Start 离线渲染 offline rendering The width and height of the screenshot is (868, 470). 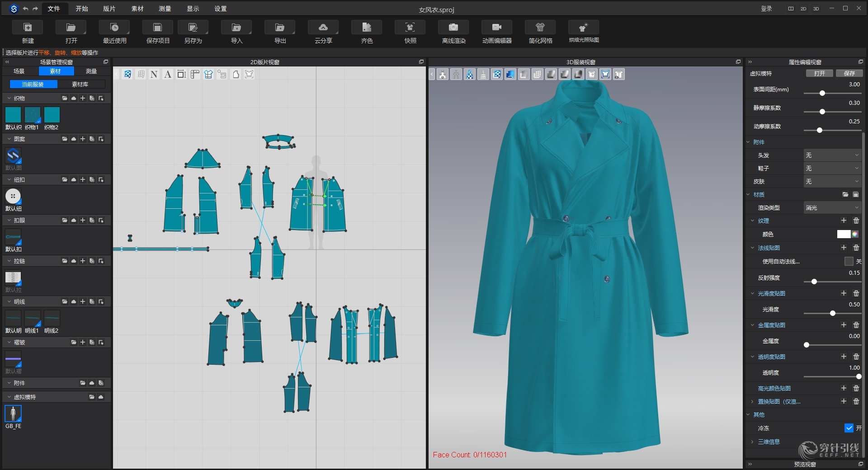(453, 32)
